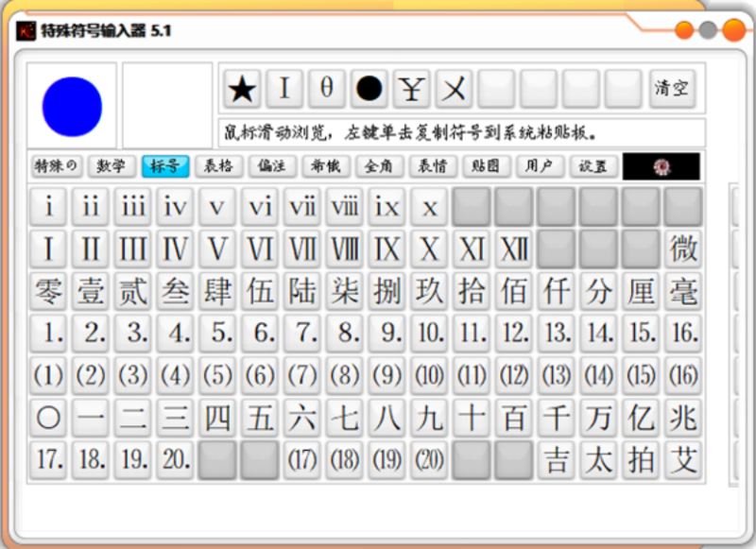Copy the character 佰
This screenshot has width=756, height=549.
click(x=514, y=291)
